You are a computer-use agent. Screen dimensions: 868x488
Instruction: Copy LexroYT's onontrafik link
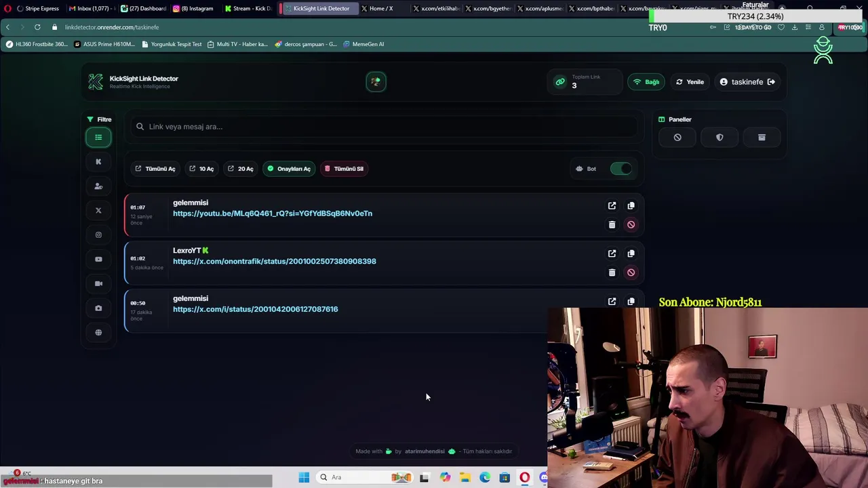point(631,253)
